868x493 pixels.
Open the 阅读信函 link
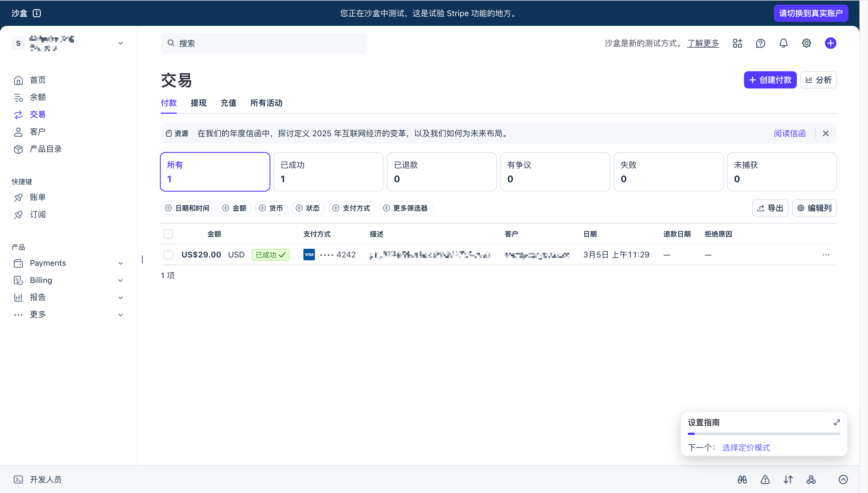pyautogui.click(x=790, y=133)
